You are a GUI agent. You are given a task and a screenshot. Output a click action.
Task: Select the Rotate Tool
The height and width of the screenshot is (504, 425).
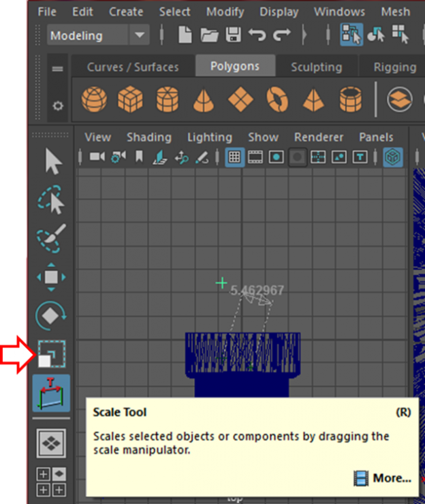pyautogui.click(x=51, y=316)
